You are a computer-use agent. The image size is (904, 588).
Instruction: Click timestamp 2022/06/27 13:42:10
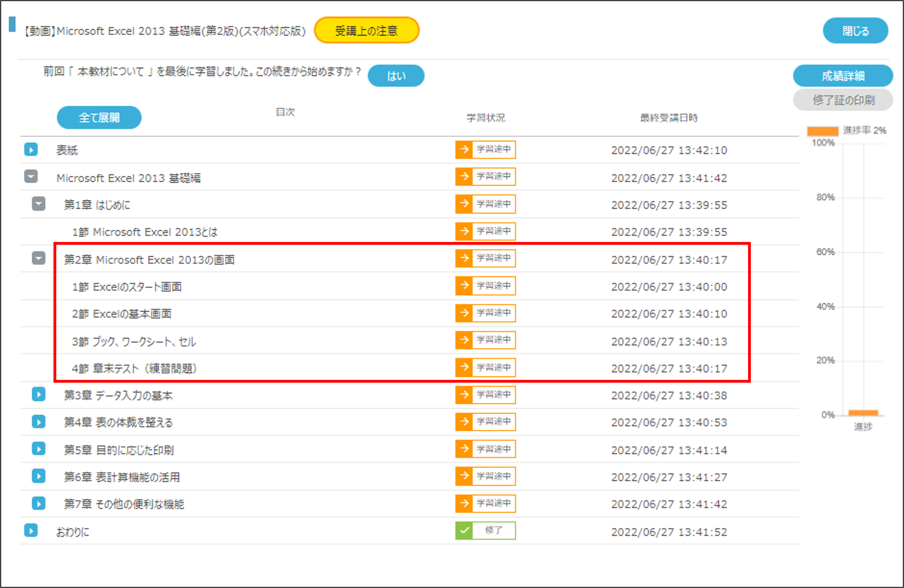(x=669, y=150)
